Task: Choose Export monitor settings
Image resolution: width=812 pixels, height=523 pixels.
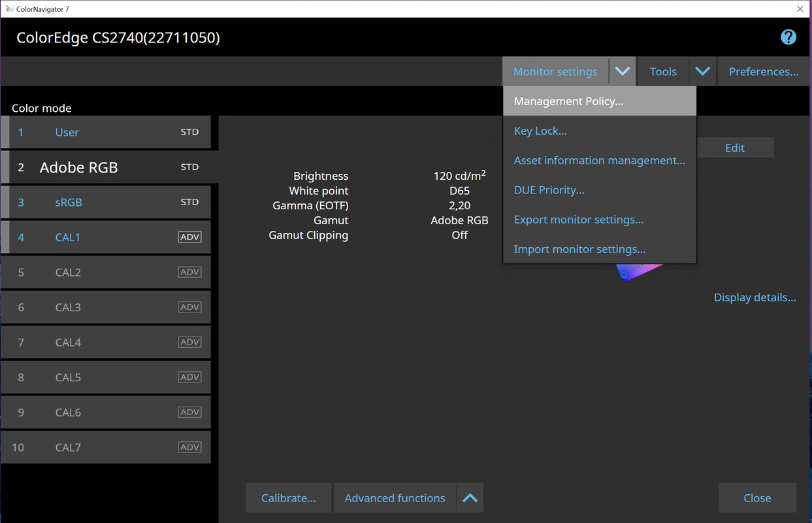Action: tap(600, 220)
